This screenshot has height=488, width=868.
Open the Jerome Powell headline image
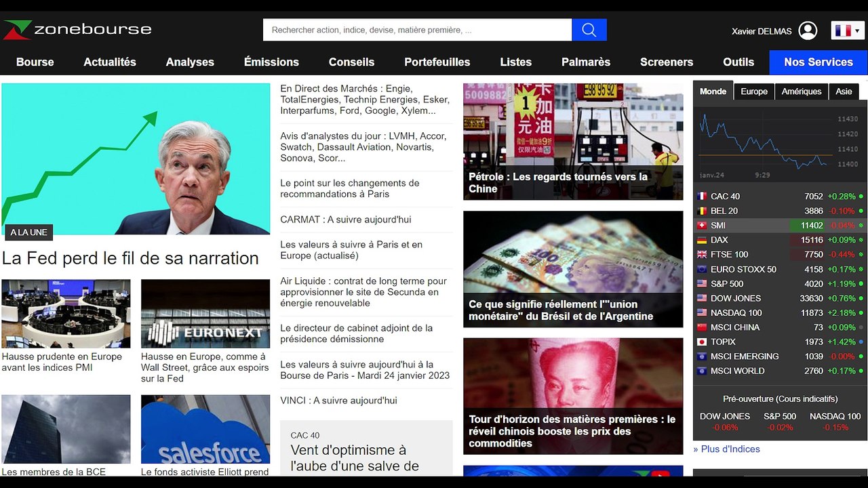coord(136,159)
